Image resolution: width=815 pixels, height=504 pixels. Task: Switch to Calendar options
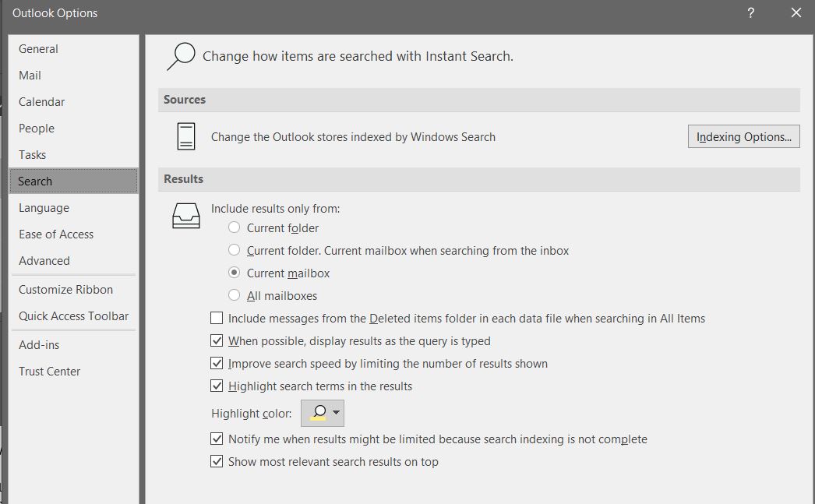(73, 102)
